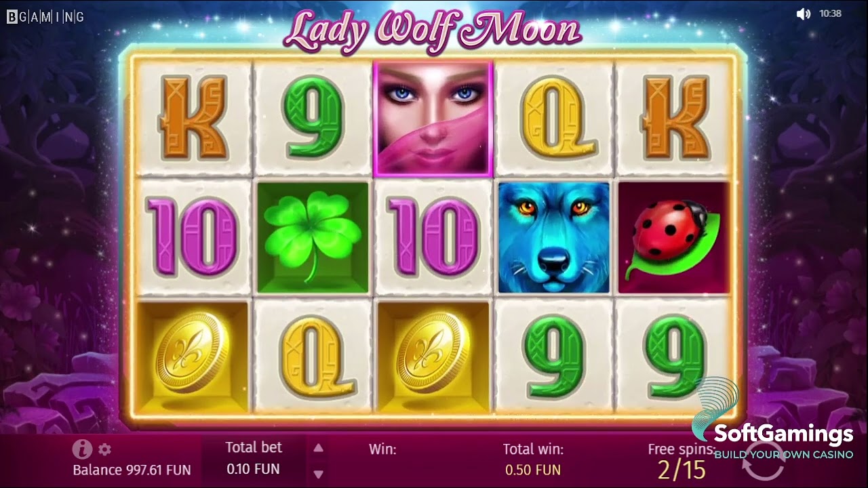Increase total bet with up arrow

(318, 447)
